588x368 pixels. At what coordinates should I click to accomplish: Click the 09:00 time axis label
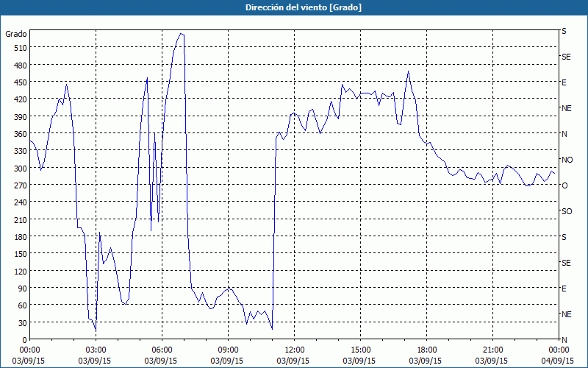point(228,350)
